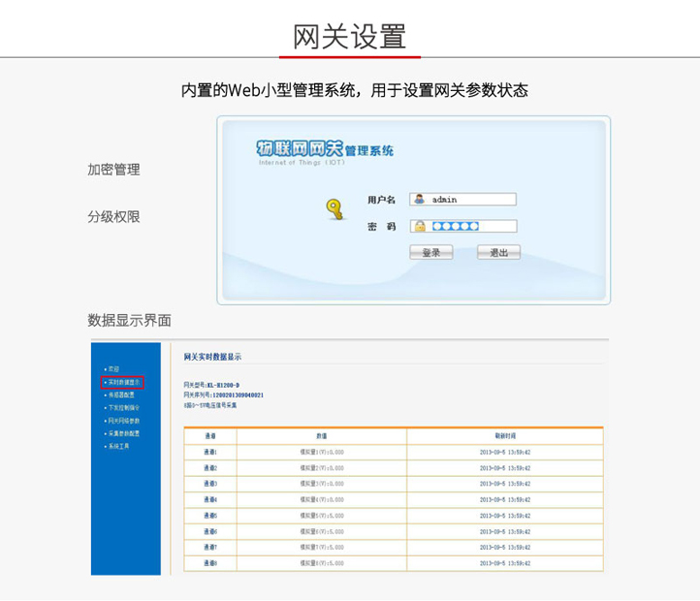Viewport: 700px width, 601px height.
Task: Click the 登录 login button
Action: tap(431, 252)
